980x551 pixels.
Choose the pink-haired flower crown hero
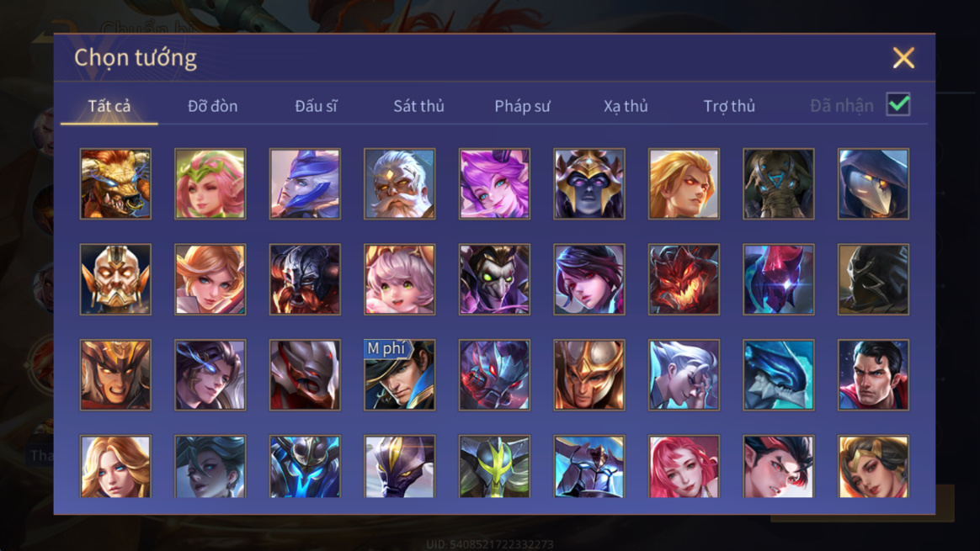[x=210, y=183]
